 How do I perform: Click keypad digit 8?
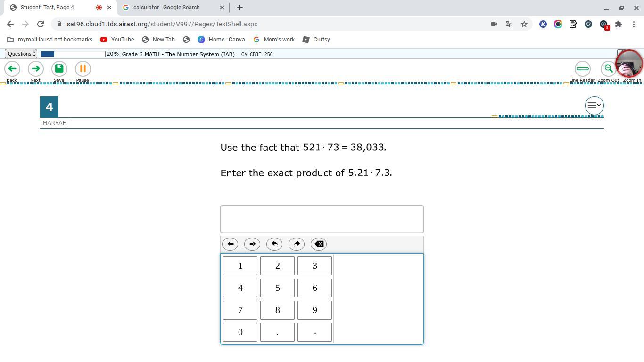277,310
